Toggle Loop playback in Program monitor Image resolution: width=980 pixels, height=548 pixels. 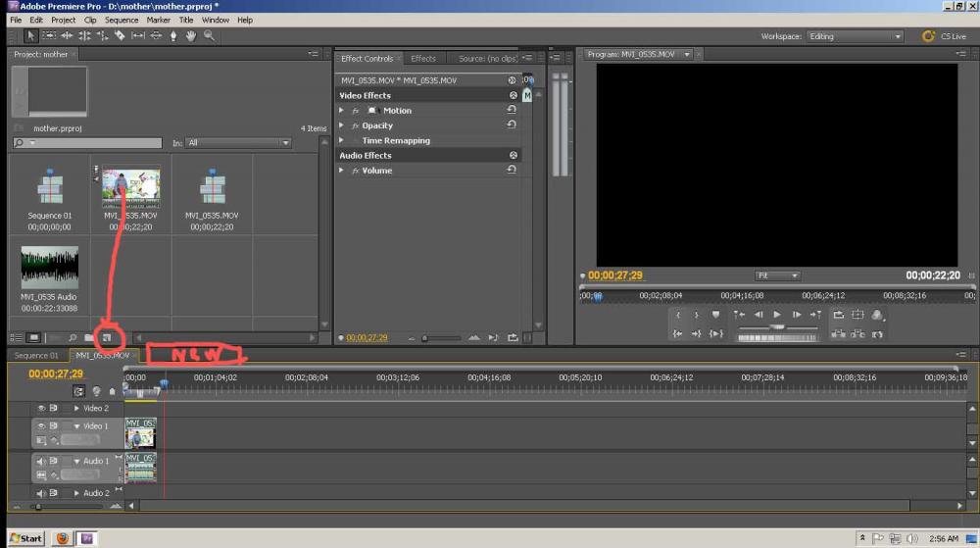[x=839, y=315]
